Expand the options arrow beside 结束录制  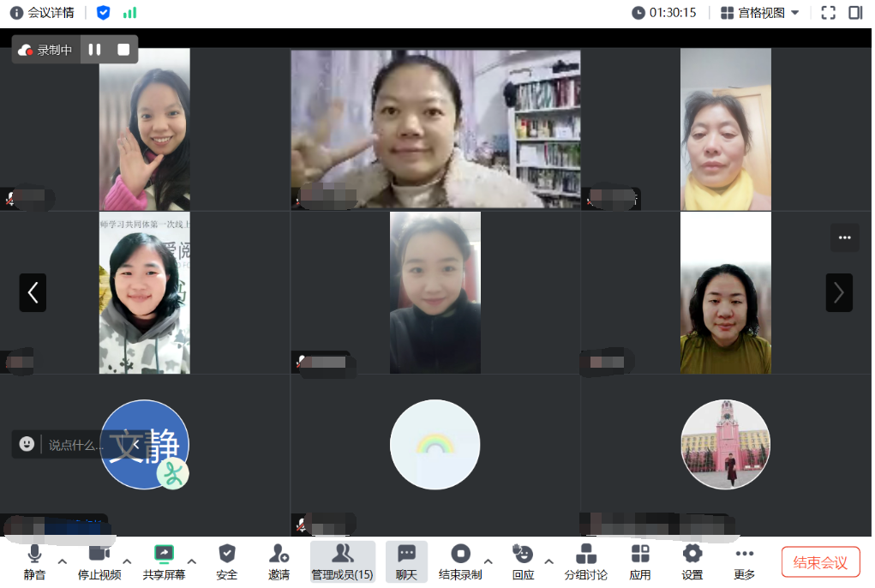click(488, 561)
